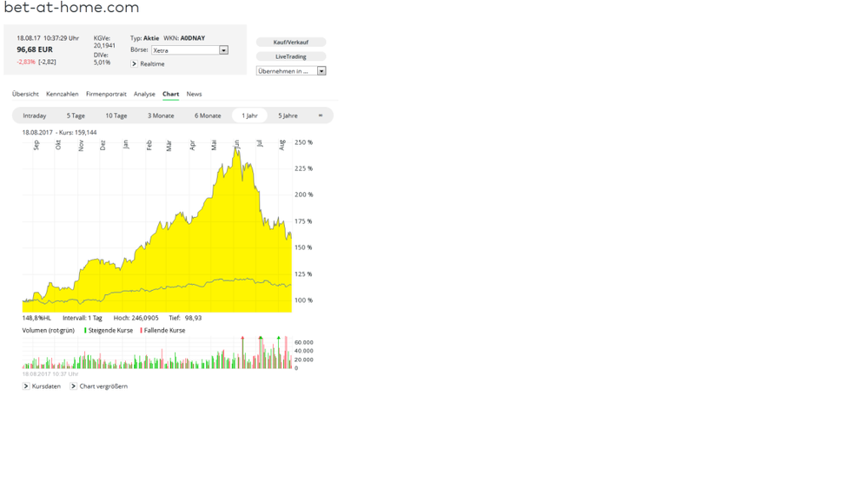Open the News tab

pyautogui.click(x=194, y=94)
